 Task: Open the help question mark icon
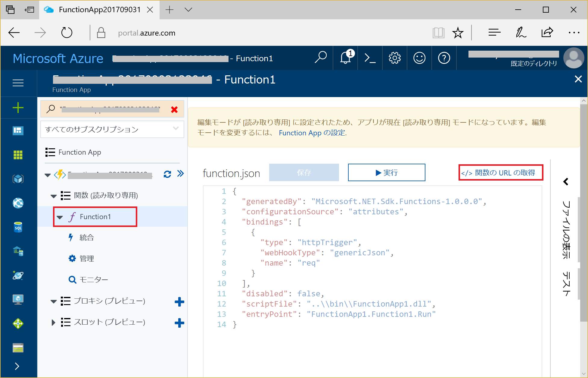click(x=444, y=58)
